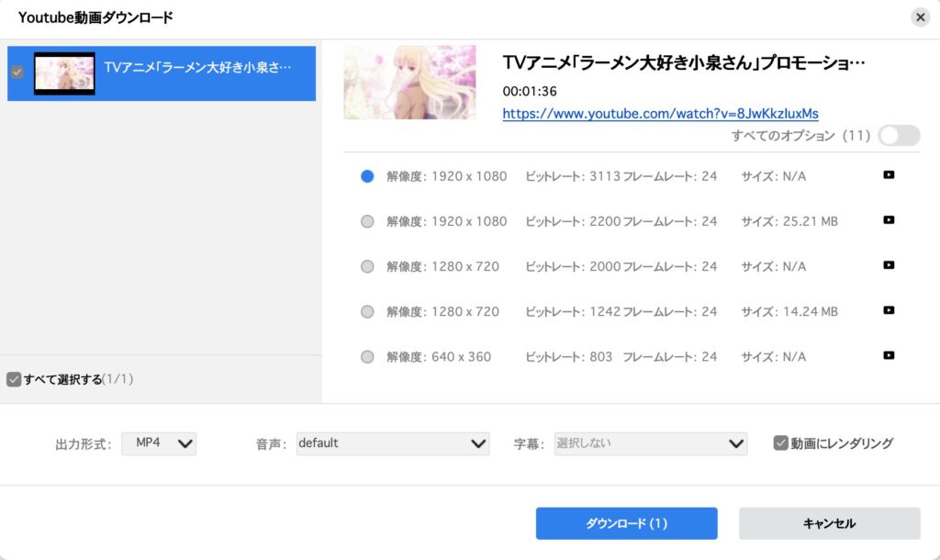Toggle すべてのオプション (11) switch
Image resolution: width=940 pixels, height=560 pixels.
coord(899,136)
